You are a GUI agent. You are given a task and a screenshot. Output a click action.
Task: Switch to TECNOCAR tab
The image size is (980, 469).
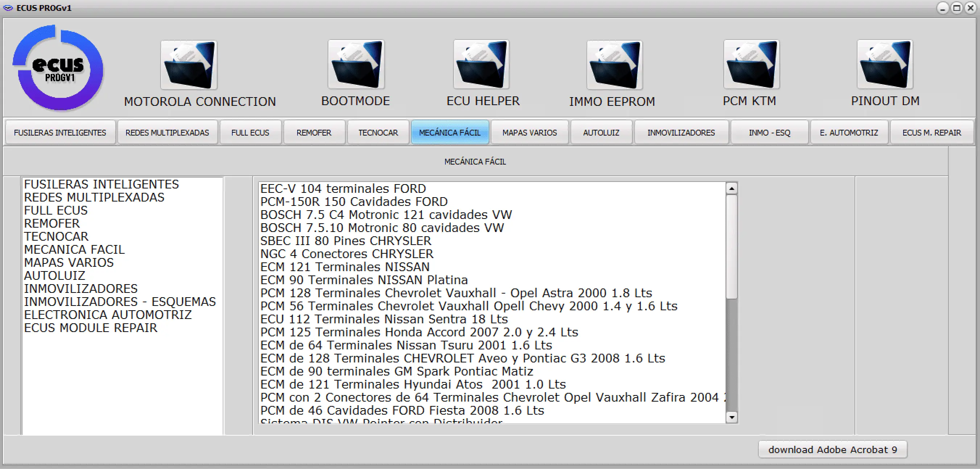pos(378,132)
